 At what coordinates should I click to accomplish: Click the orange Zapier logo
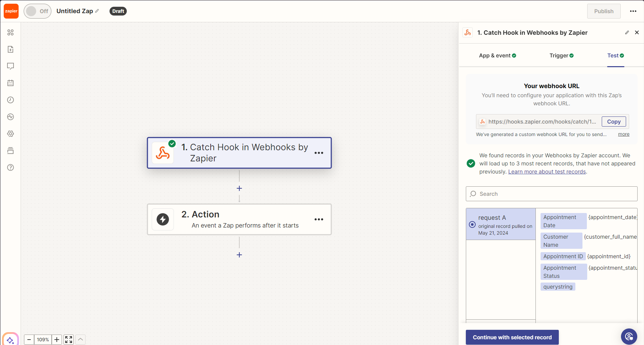[11, 11]
